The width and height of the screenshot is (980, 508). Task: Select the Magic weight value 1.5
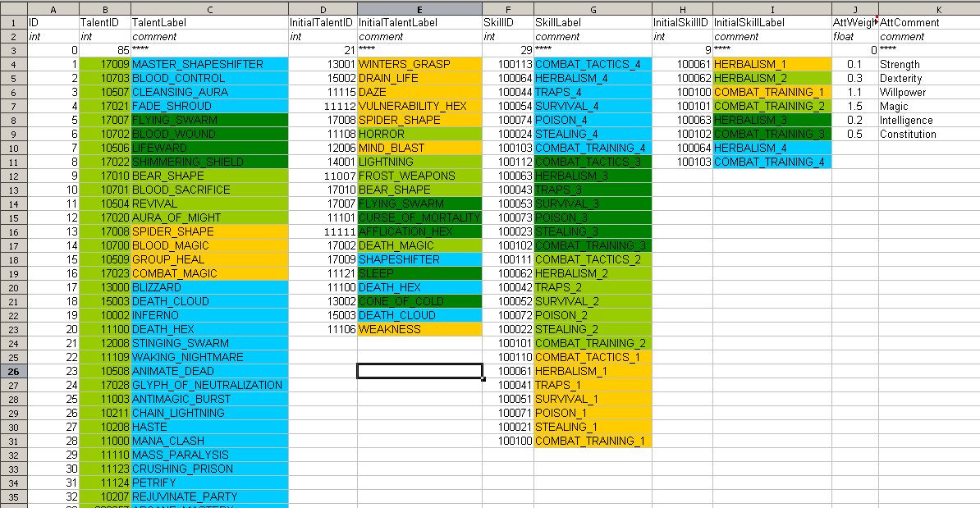[x=854, y=106]
